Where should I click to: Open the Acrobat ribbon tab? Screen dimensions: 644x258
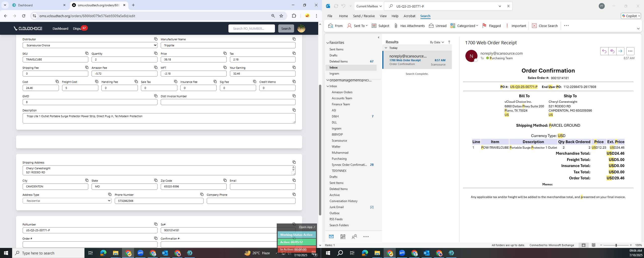pyautogui.click(x=409, y=16)
